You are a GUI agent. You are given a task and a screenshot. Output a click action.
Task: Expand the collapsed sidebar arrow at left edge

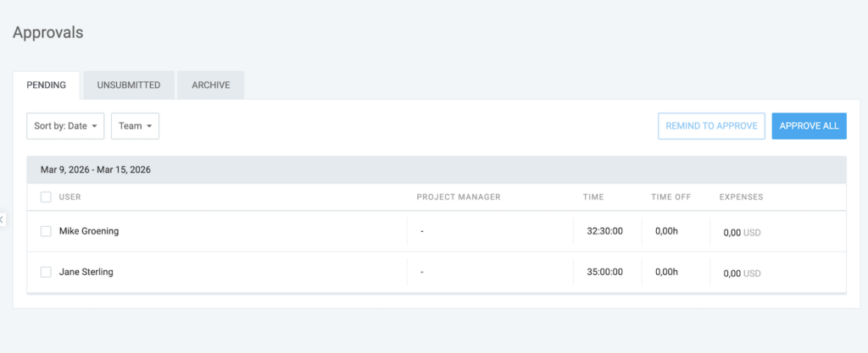click(x=3, y=219)
